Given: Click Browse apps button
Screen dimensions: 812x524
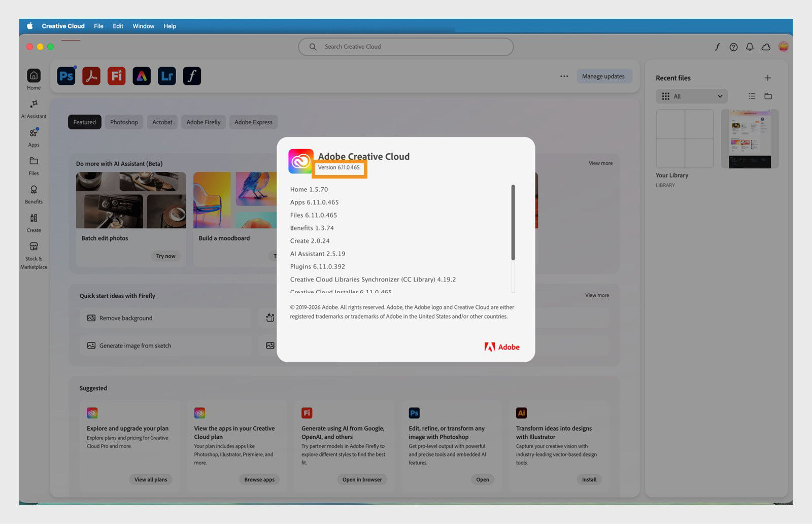Looking at the screenshot, I should point(259,479).
